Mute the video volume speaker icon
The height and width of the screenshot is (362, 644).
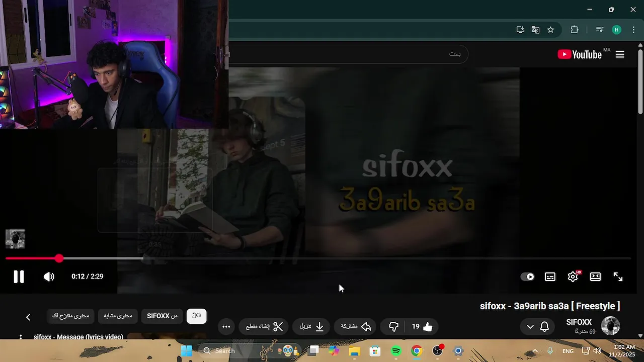pyautogui.click(x=49, y=277)
